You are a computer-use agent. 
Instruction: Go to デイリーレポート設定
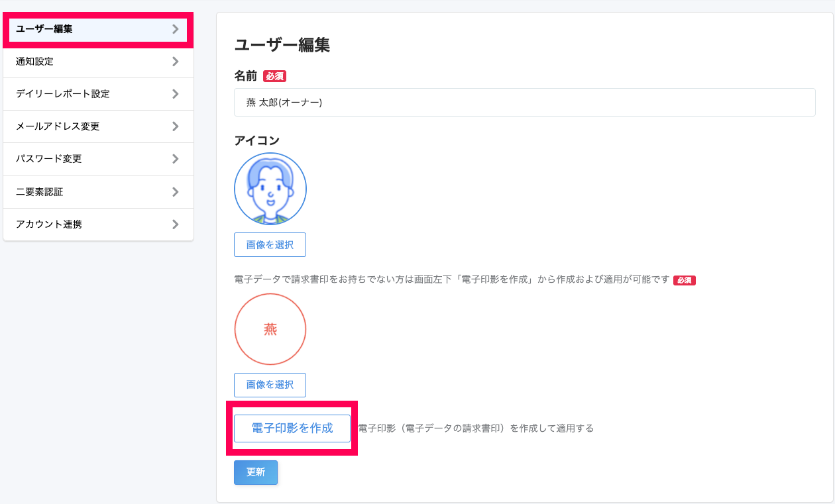pos(98,94)
